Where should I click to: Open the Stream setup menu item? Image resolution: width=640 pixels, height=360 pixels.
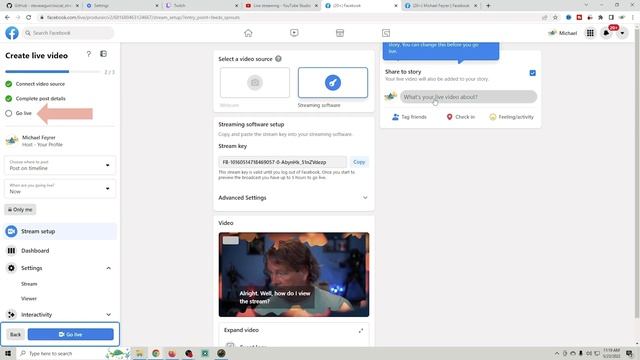(60, 231)
